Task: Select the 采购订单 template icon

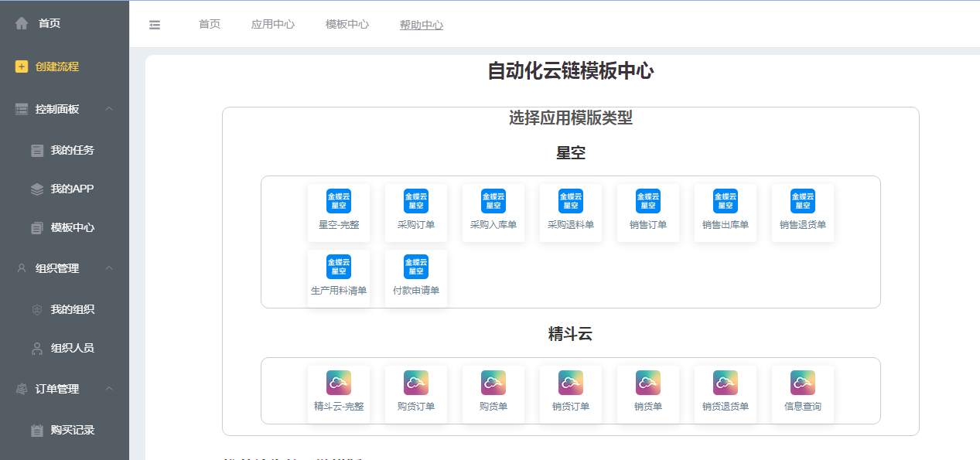Action: (x=416, y=201)
